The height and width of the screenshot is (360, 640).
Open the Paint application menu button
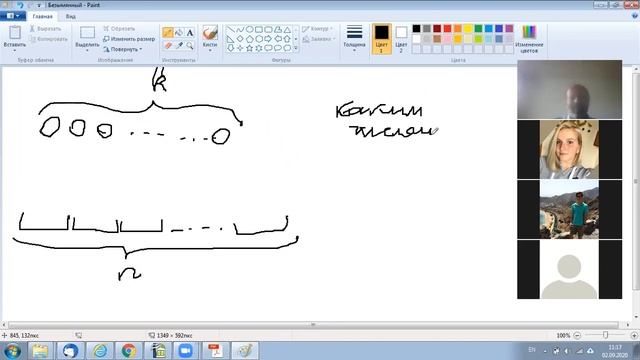(x=13, y=16)
